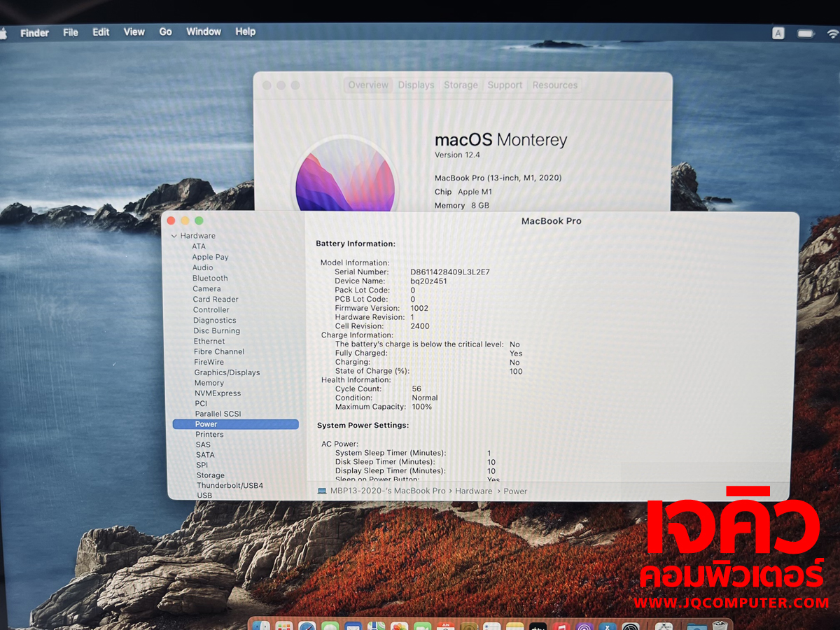Launch Apple TV from the Dock

click(x=538, y=627)
